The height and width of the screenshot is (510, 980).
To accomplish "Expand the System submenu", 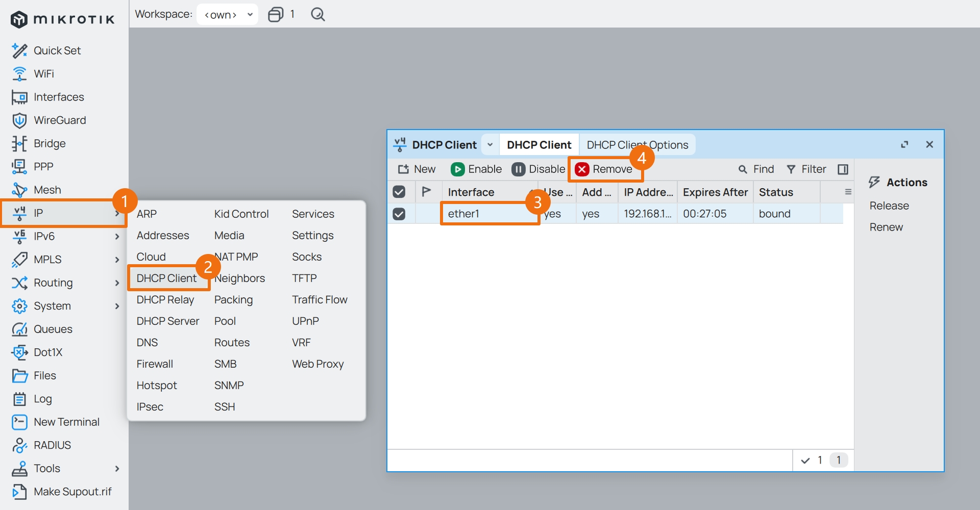I will point(117,306).
